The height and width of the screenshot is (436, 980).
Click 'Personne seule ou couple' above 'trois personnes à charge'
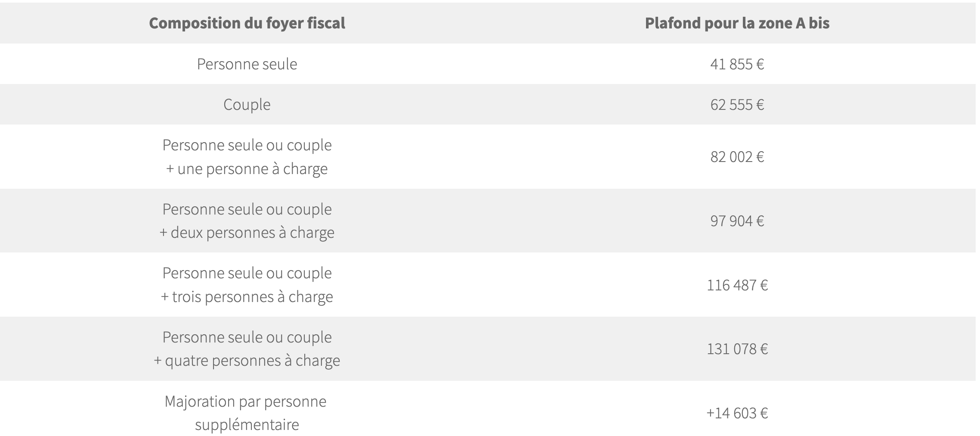pos(247,273)
